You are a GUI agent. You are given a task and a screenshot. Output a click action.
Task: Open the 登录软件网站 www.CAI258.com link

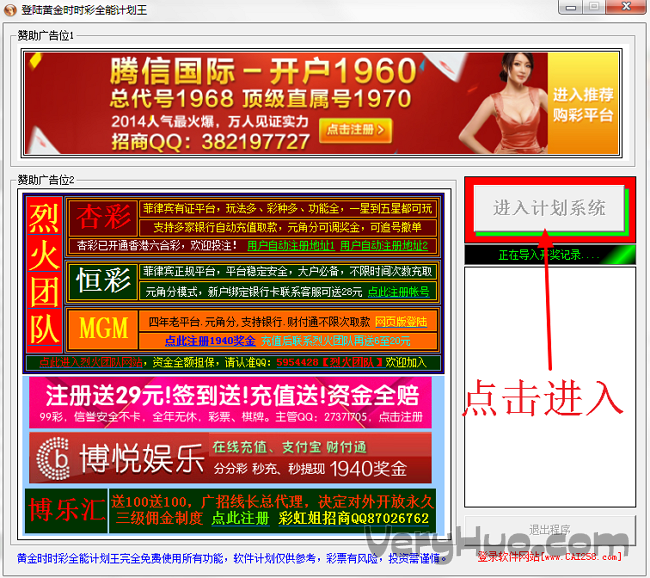[550, 556]
